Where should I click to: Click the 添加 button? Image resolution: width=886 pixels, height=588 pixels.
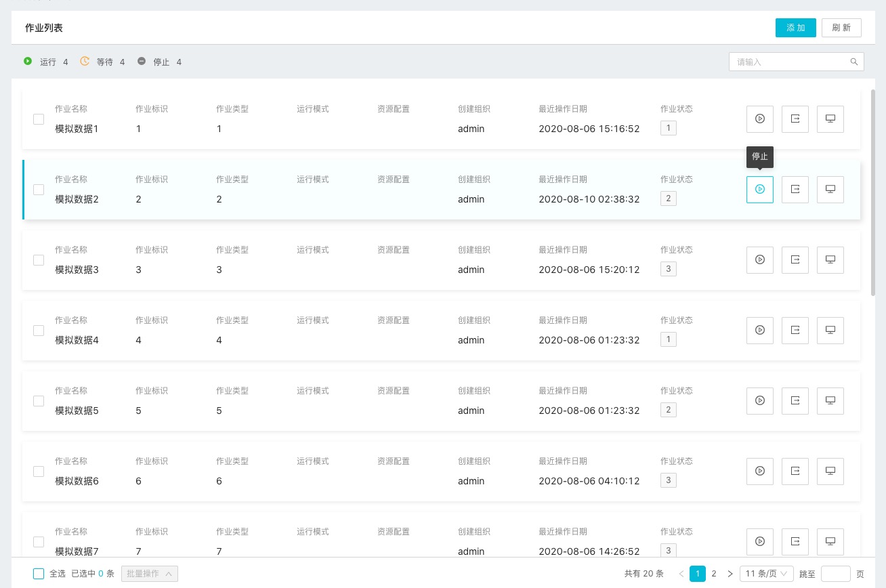point(796,28)
